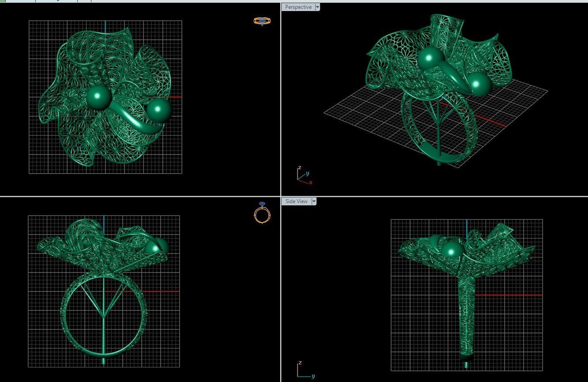Viewport: 588px width, 382px height.
Task: Click the top-view ring icon
Action: 262,21
